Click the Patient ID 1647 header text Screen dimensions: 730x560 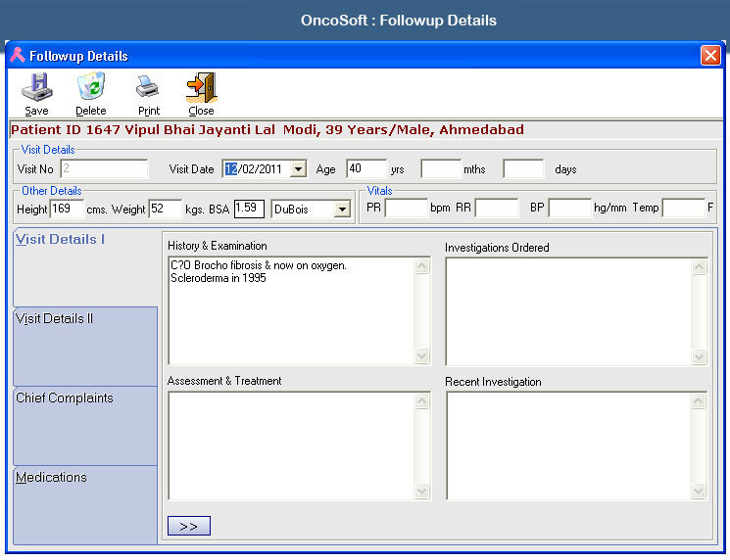[268, 129]
